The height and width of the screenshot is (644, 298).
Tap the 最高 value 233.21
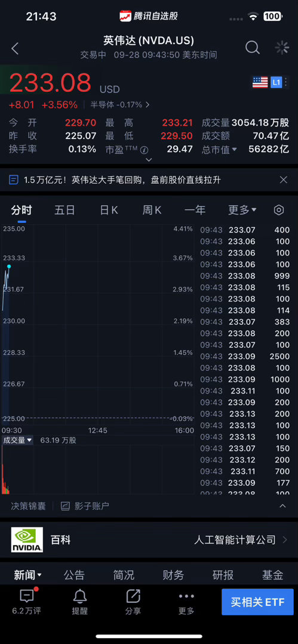pyautogui.click(x=177, y=122)
